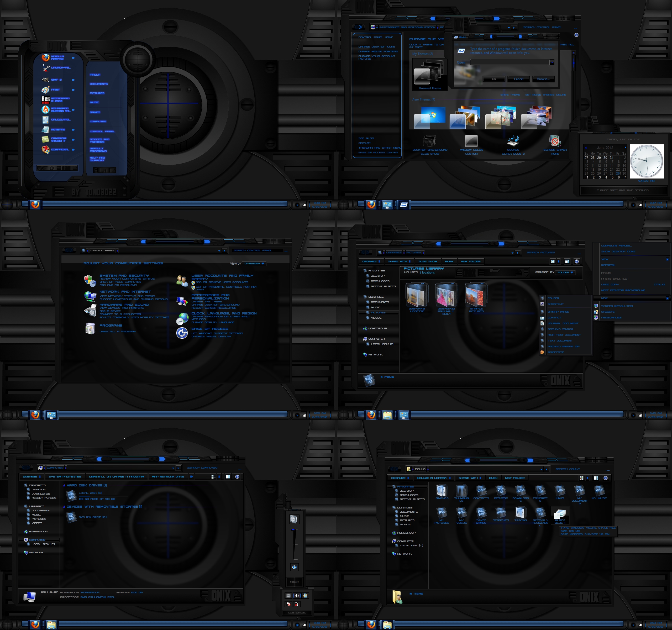
Task: Choose Personalize from desktop context menu
Action: point(611,317)
